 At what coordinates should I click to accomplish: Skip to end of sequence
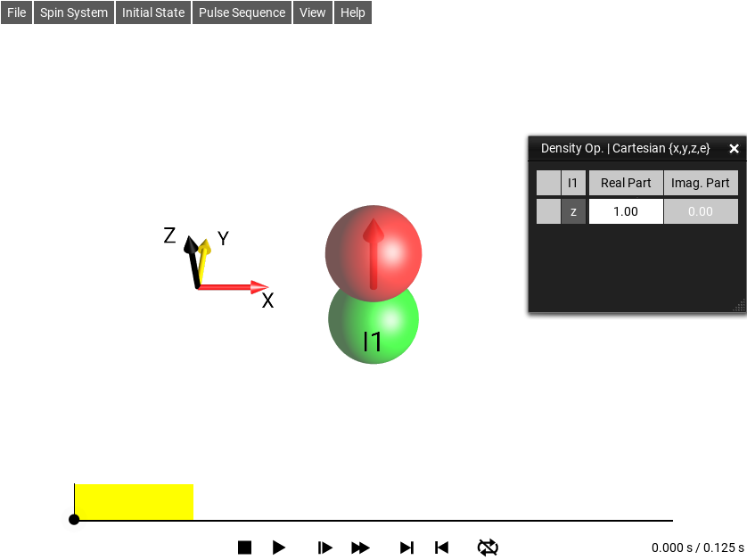(x=406, y=548)
